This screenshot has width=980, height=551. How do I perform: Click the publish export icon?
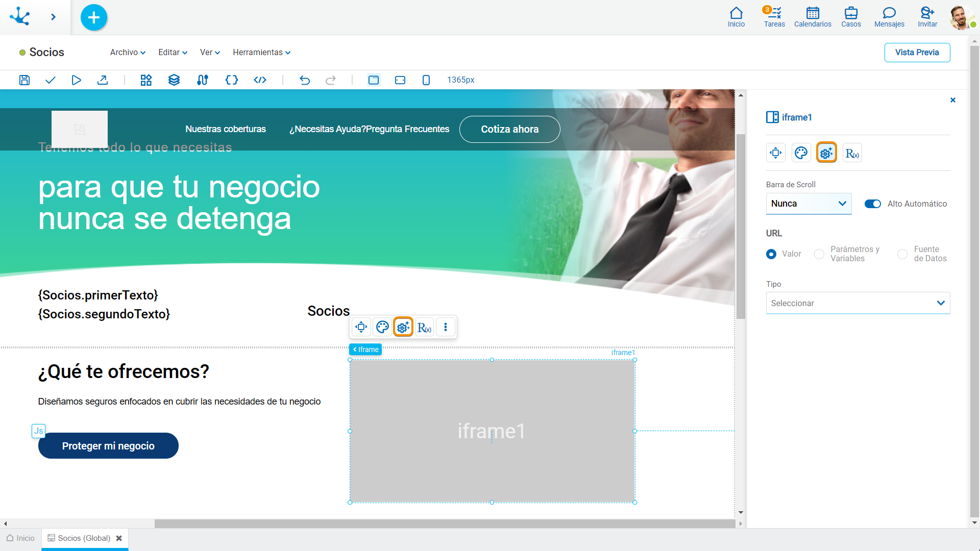click(103, 80)
